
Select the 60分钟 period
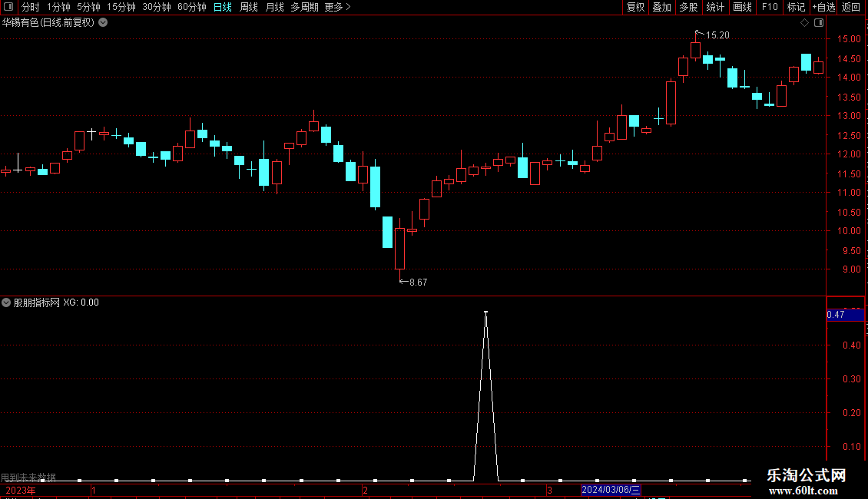point(192,7)
